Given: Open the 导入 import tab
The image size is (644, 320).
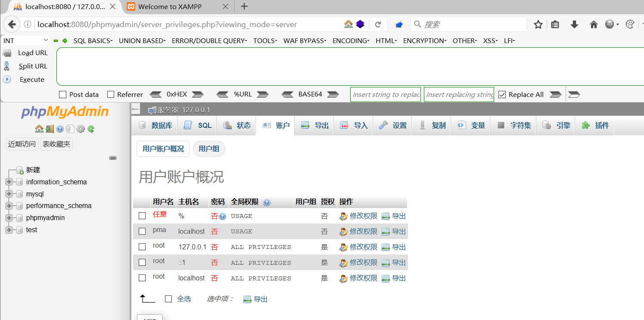Looking at the screenshot, I should click(x=354, y=125).
